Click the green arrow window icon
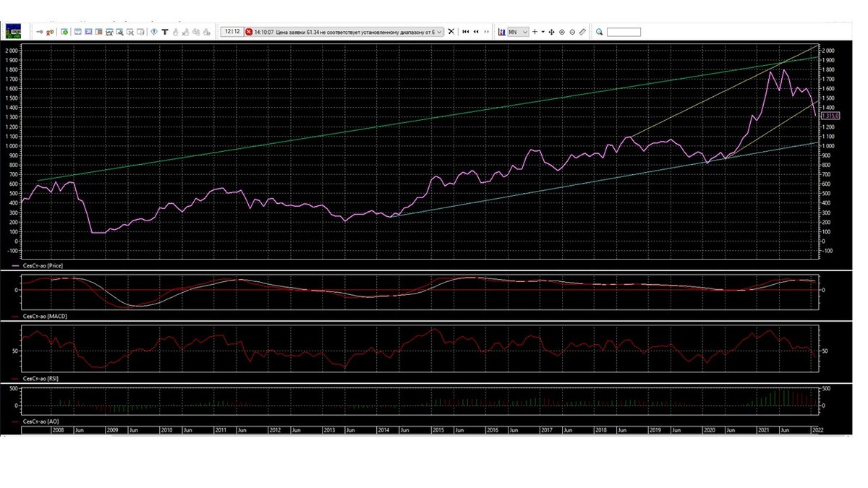Screen dimensions: 868x488 (x=64, y=32)
